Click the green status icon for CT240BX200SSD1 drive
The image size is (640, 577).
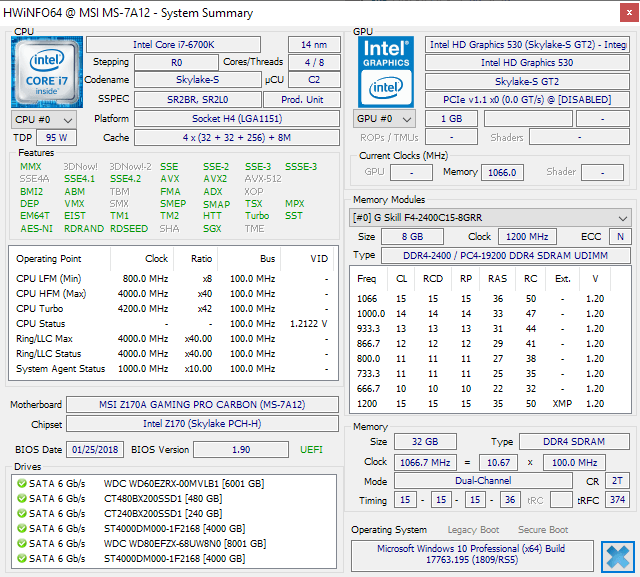click(x=22, y=514)
